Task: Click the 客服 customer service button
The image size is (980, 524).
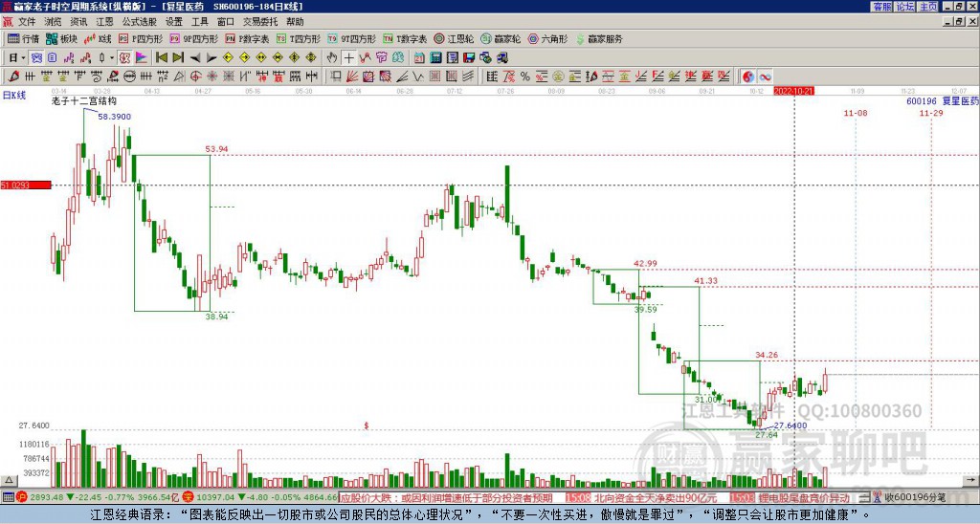Action: pyautogui.click(x=881, y=7)
